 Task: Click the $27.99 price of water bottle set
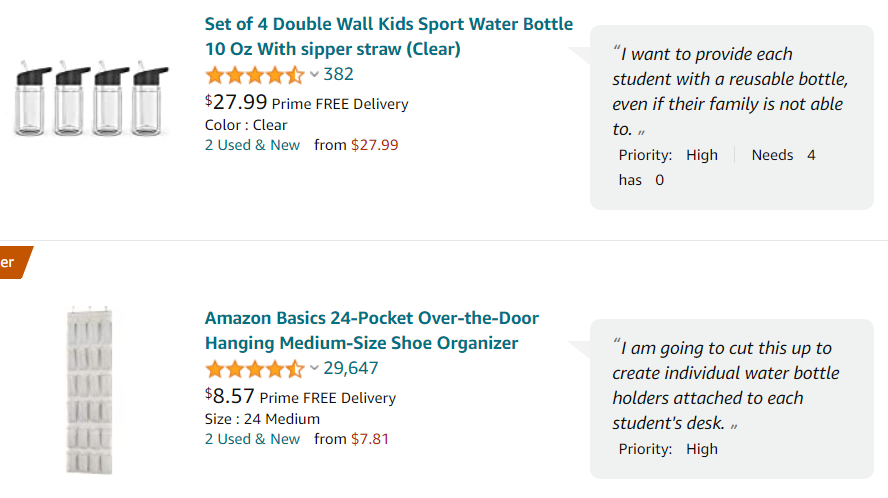tap(236, 102)
